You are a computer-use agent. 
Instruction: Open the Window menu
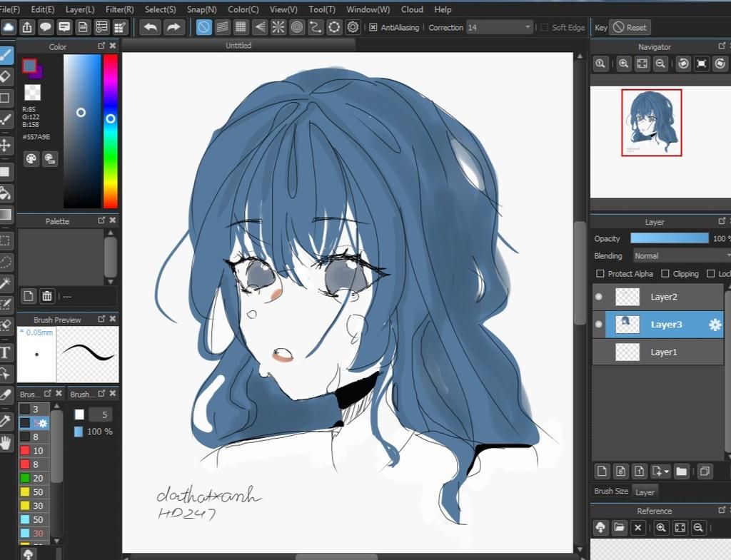[368, 9]
